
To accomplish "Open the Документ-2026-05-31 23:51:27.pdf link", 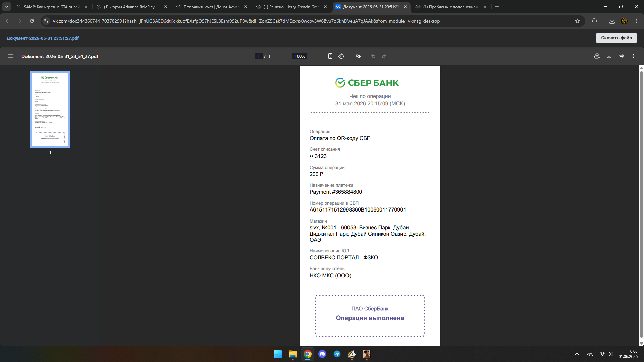I will coord(43,38).
